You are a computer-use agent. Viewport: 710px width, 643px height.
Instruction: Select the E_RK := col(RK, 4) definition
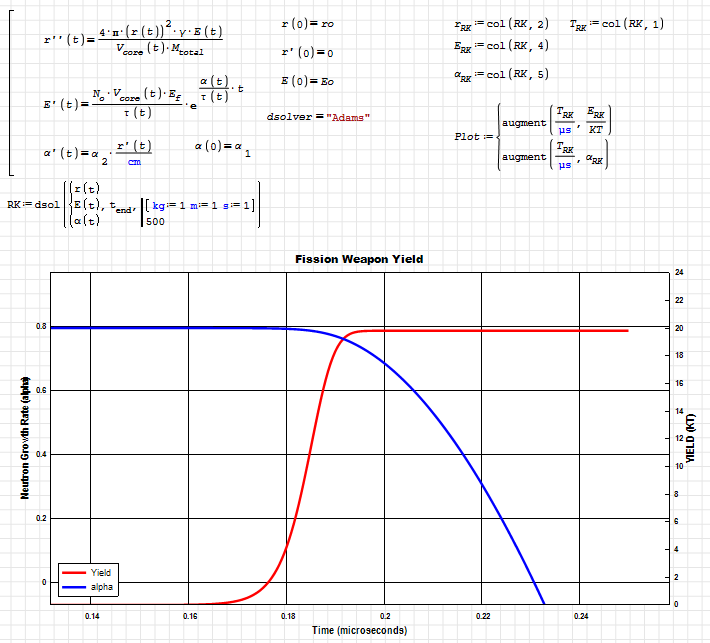pyautogui.click(x=500, y=46)
